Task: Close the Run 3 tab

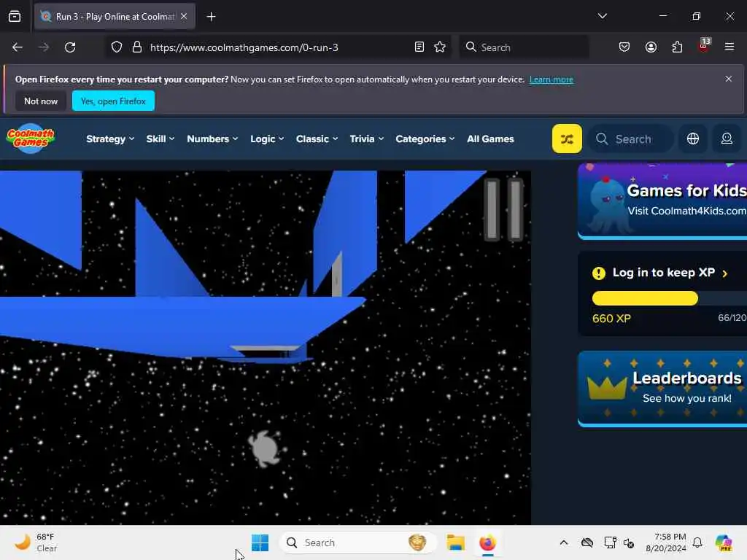Action: (x=184, y=16)
